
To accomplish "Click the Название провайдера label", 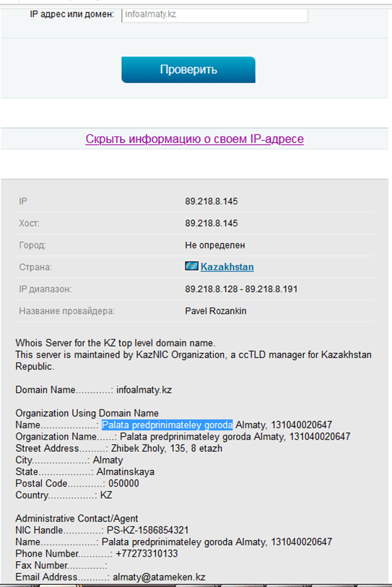I will coord(66,311).
